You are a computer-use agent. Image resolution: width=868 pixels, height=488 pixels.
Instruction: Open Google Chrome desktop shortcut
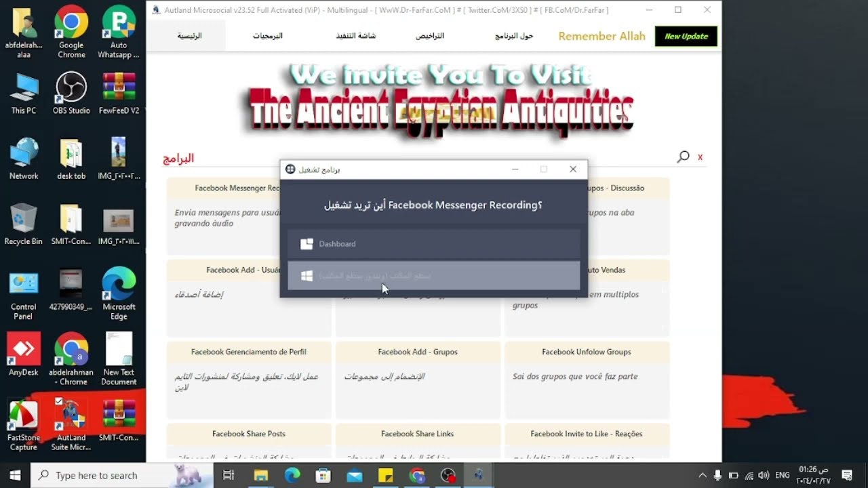pyautogui.click(x=71, y=32)
